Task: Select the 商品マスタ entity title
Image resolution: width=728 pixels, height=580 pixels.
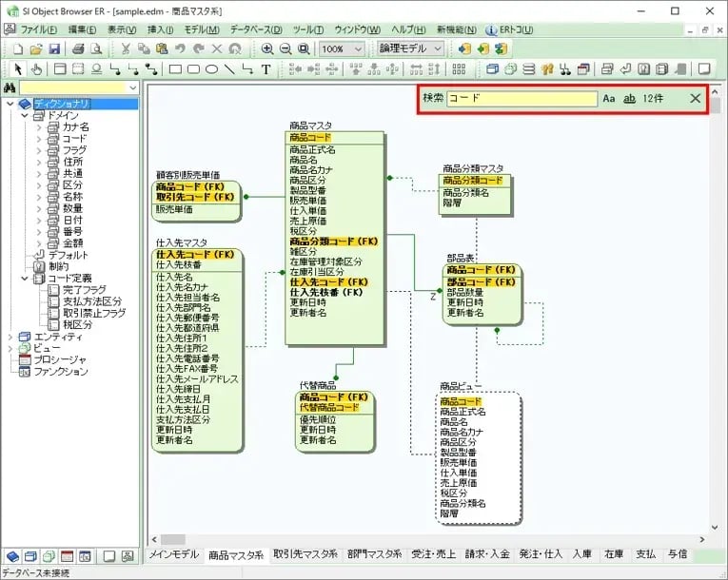Action: 311,126
